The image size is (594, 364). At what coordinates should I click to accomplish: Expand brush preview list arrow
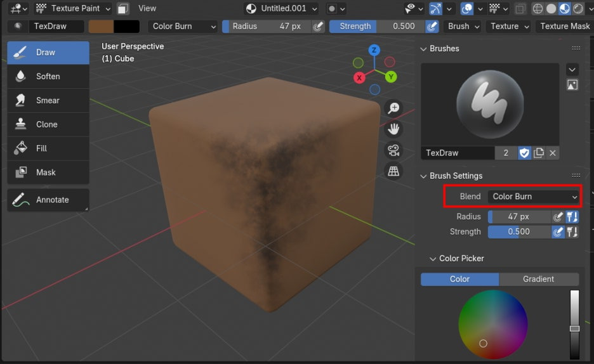(572, 70)
